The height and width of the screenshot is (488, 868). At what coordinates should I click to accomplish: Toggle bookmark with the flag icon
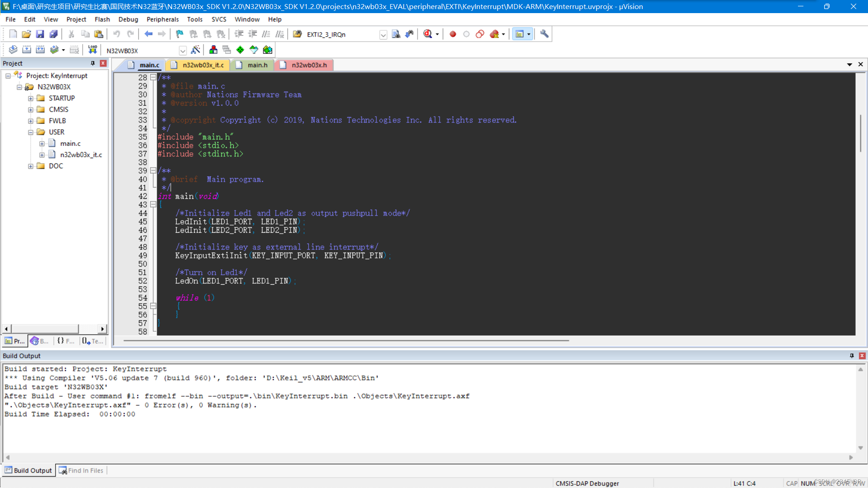tap(179, 34)
